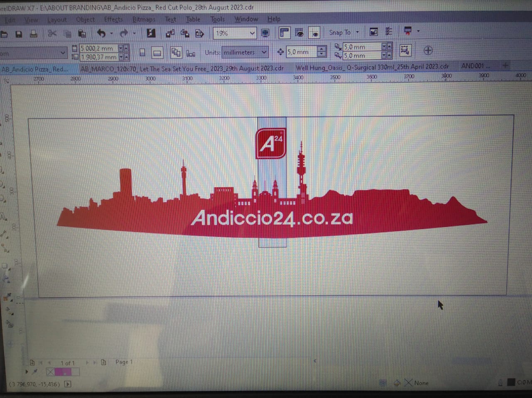Screen dimensions: 532x398
Task: Click the Full-screen preview icon
Action: point(265,33)
